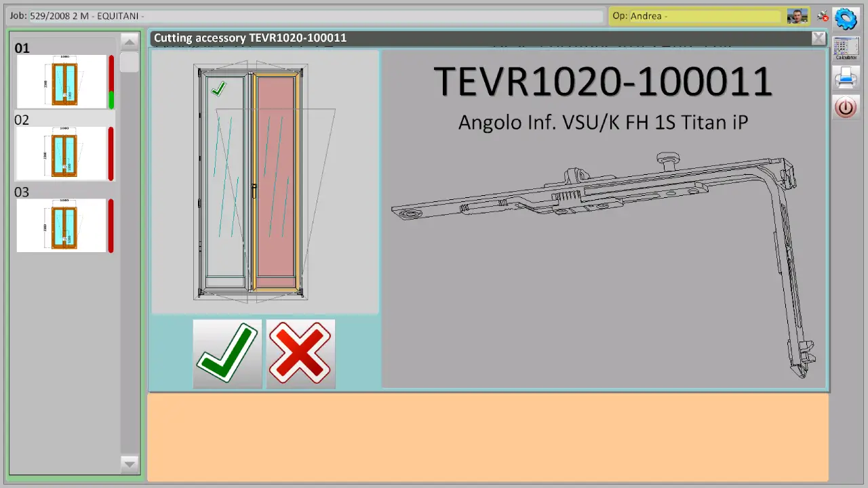Select window item 01 thumbnail
Viewport: 868px width, 488px height.
[x=62, y=82]
